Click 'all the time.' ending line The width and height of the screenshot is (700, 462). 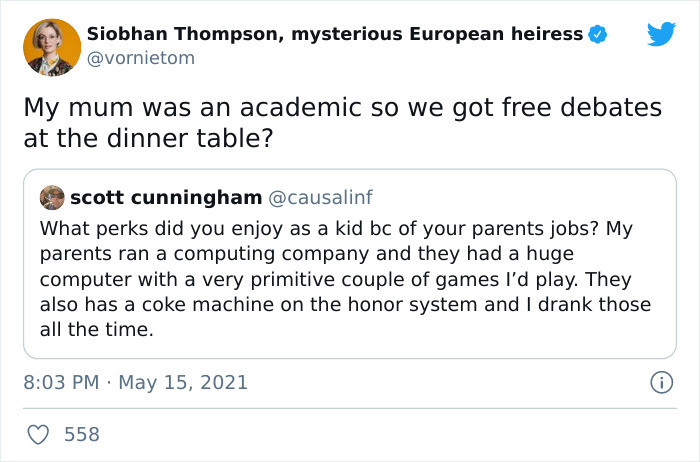tap(96, 330)
